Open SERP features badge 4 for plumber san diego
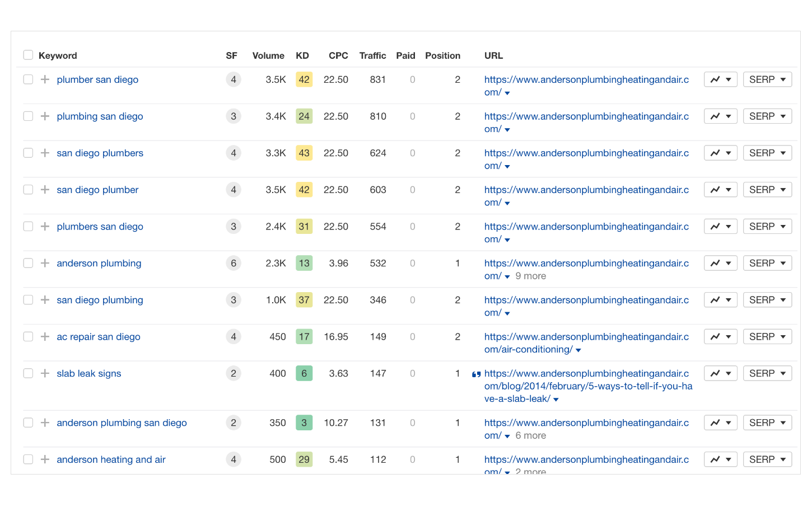 [234, 79]
